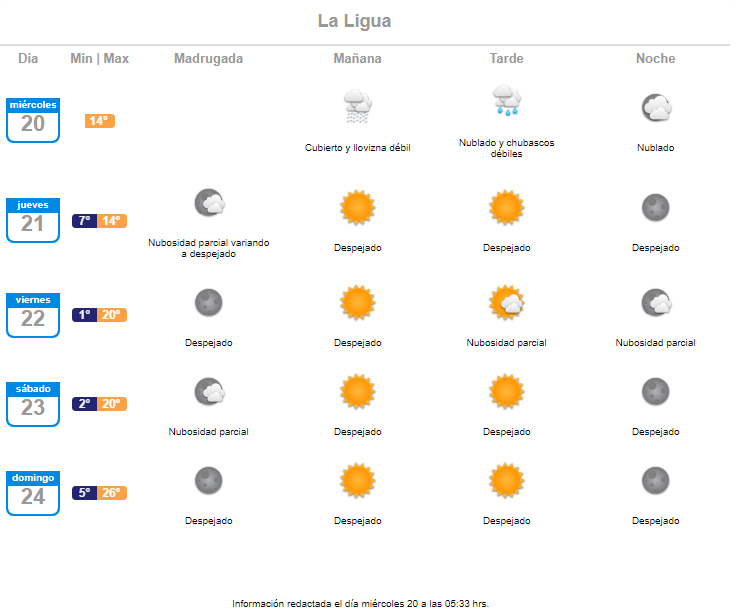This screenshot has height=612, width=736.
Task: Click the Min | Max column header
Action: pyautogui.click(x=100, y=59)
